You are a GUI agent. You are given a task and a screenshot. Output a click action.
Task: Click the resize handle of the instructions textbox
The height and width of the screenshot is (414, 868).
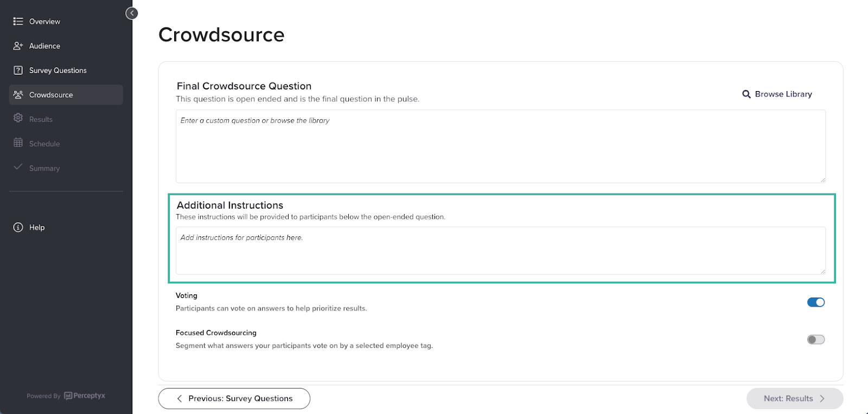click(x=822, y=271)
